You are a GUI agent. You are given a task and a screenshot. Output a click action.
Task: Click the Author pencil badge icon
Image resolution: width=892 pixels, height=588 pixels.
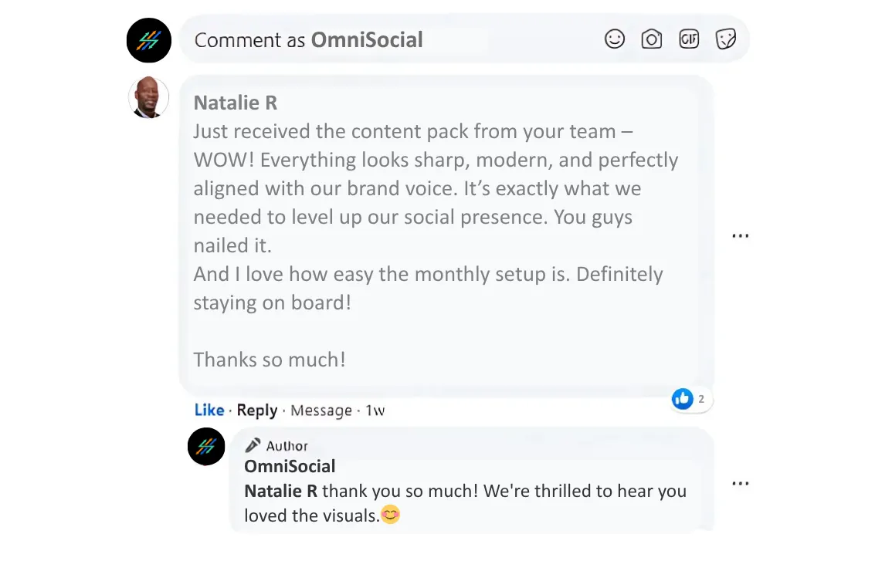(x=253, y=445)
